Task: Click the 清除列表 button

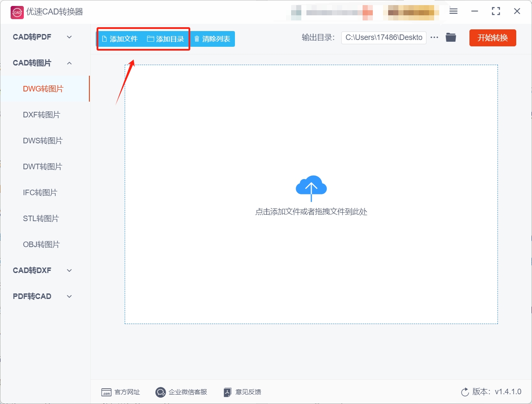Action: click(x=212, y=39)
